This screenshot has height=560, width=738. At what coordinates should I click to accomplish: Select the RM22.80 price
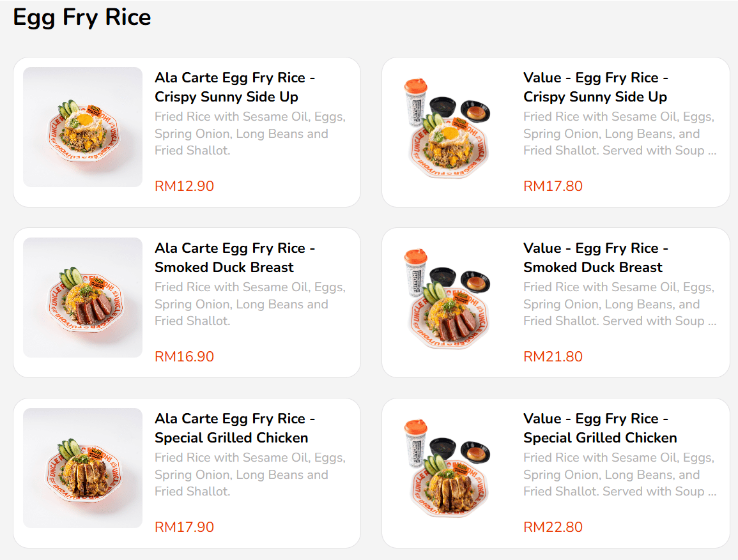(x=553, y=527)
